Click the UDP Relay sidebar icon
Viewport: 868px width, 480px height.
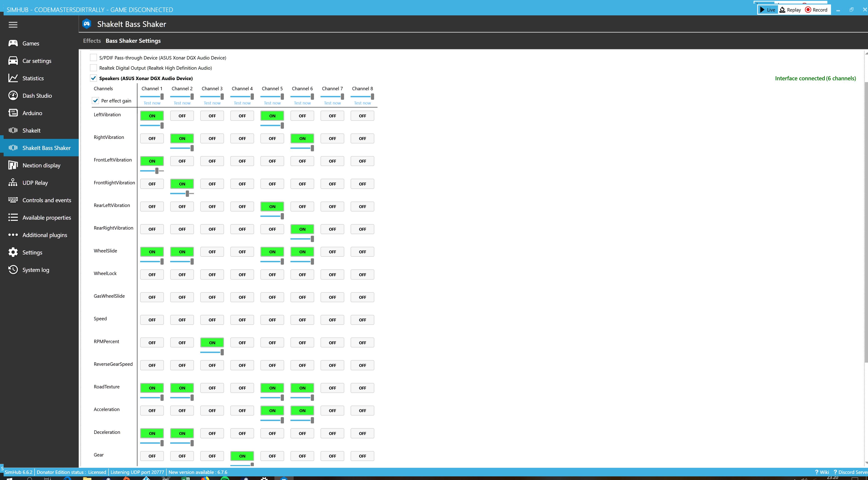pos(12,182)
